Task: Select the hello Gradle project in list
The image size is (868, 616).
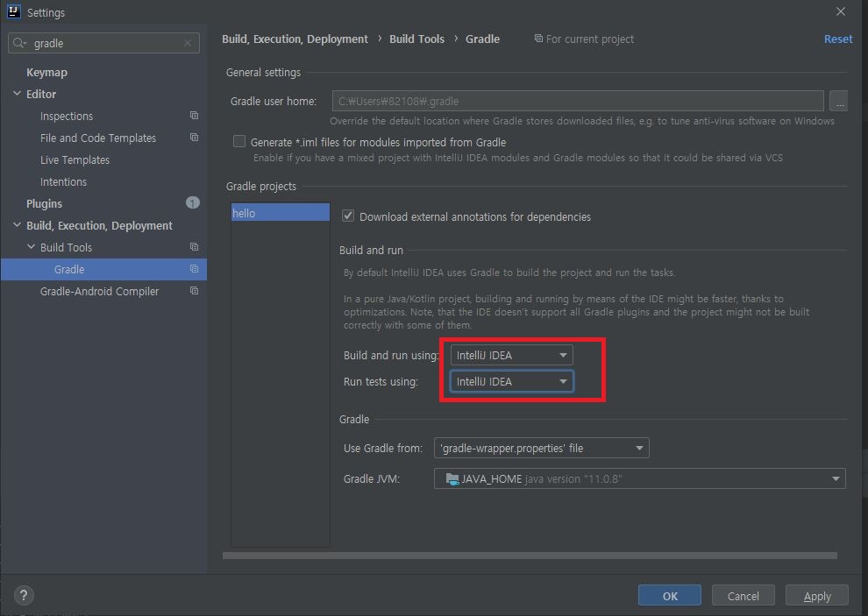Action: [x=280, y=213]
